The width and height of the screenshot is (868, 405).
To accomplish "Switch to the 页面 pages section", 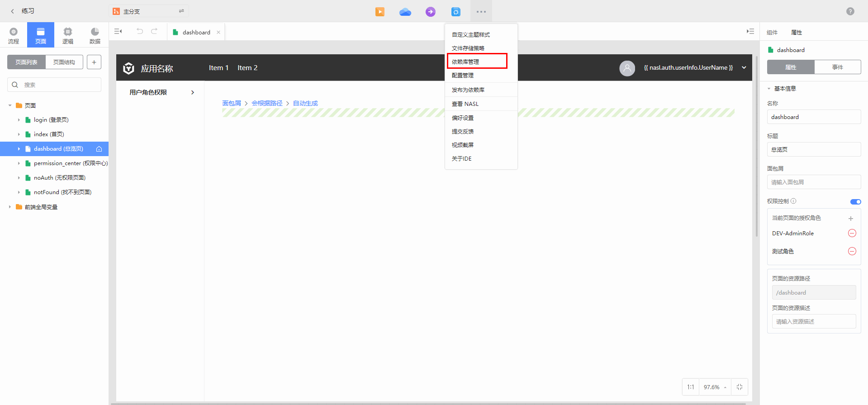I will pos(41,35).
